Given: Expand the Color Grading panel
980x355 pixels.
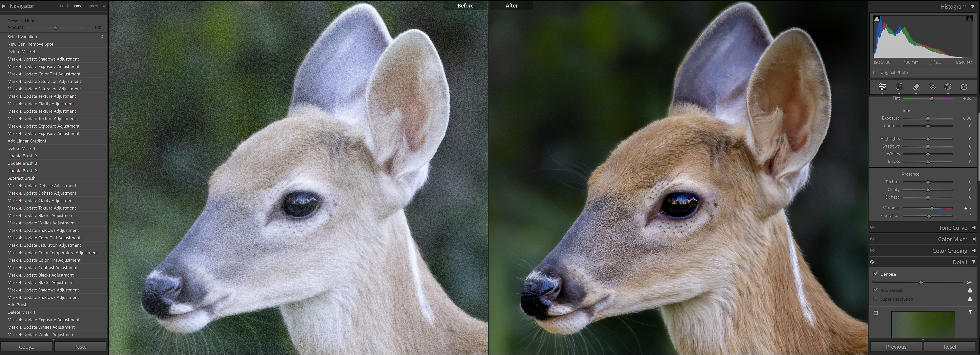Looking at the screenshot, I should point(974,251).
